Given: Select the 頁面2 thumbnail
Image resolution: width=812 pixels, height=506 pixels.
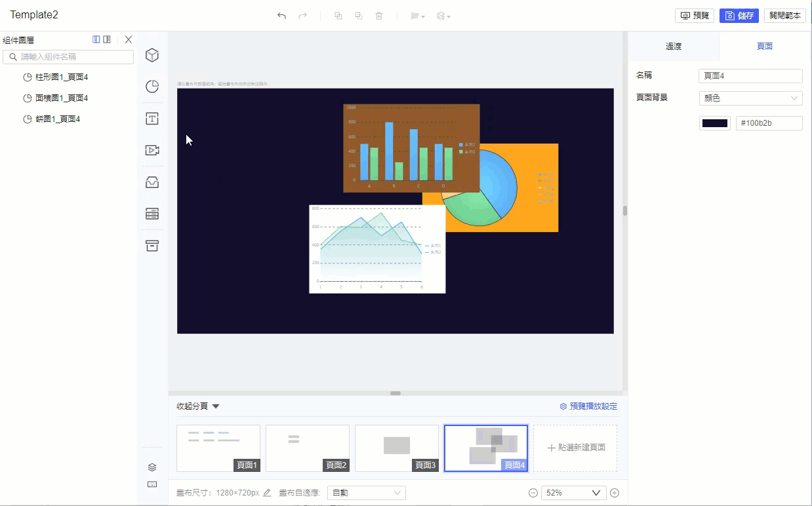Looking at the screenshot, I should (x=308, y=448).
